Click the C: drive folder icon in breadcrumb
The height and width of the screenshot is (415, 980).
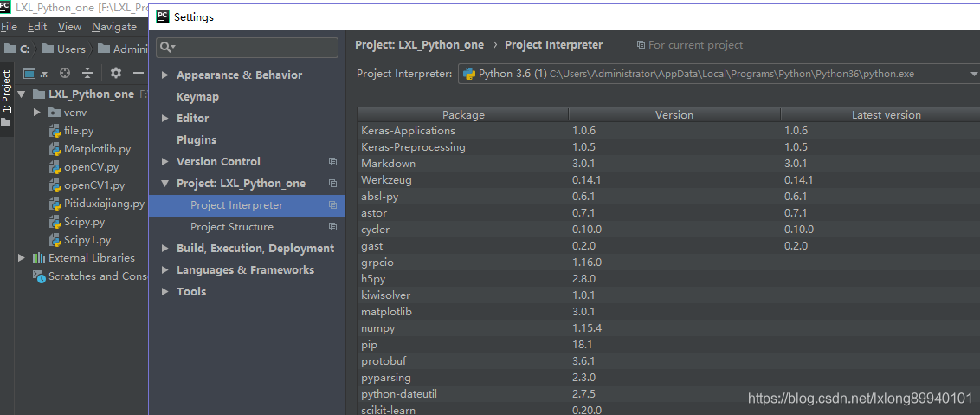click(x=10, y=49)
